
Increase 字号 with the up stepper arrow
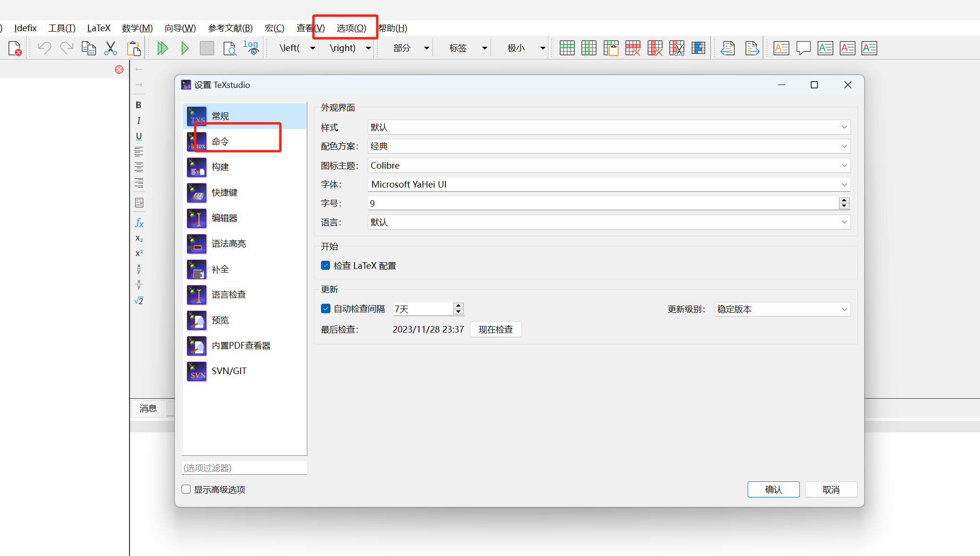point(844,200)
